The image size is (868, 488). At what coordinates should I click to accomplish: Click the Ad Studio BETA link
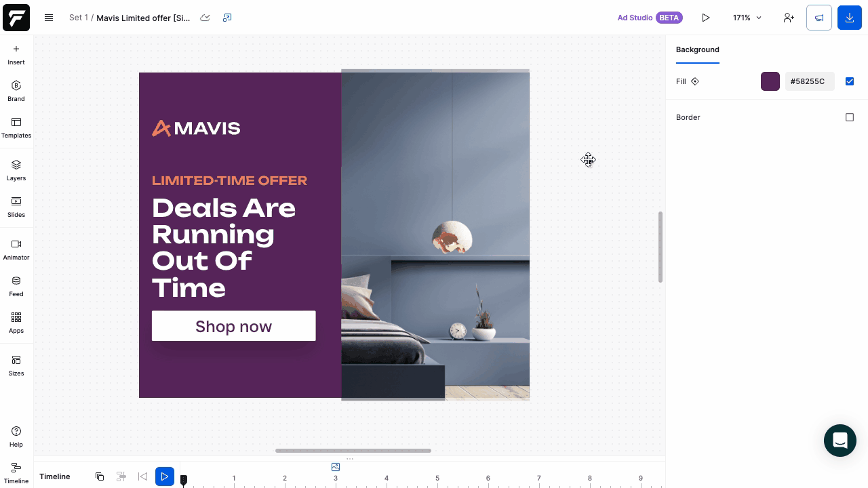650,18
